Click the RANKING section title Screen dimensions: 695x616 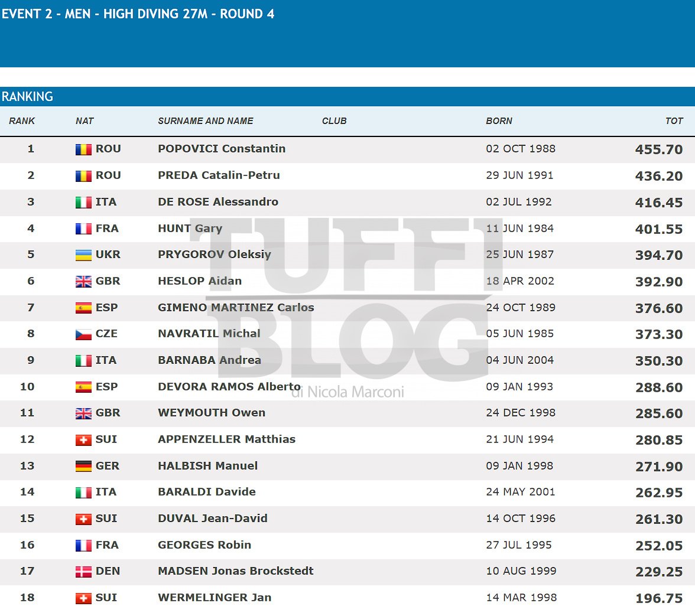pos(27,96)
